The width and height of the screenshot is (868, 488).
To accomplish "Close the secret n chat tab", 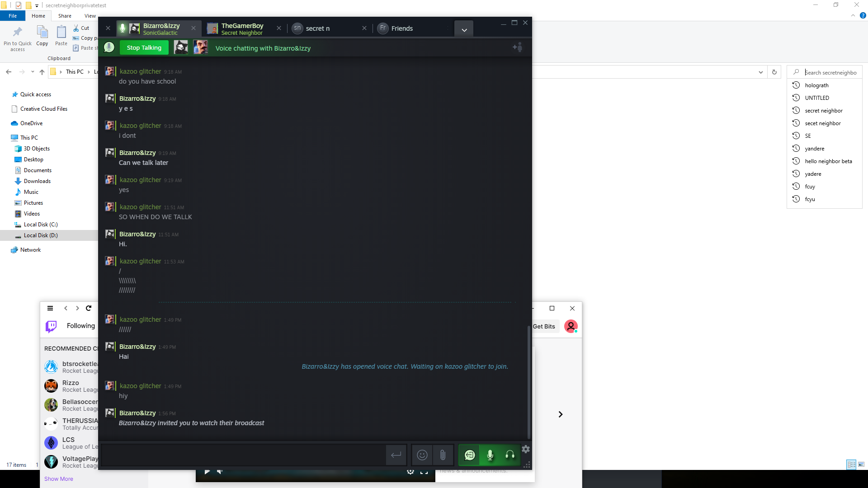I will coord(364,28).
